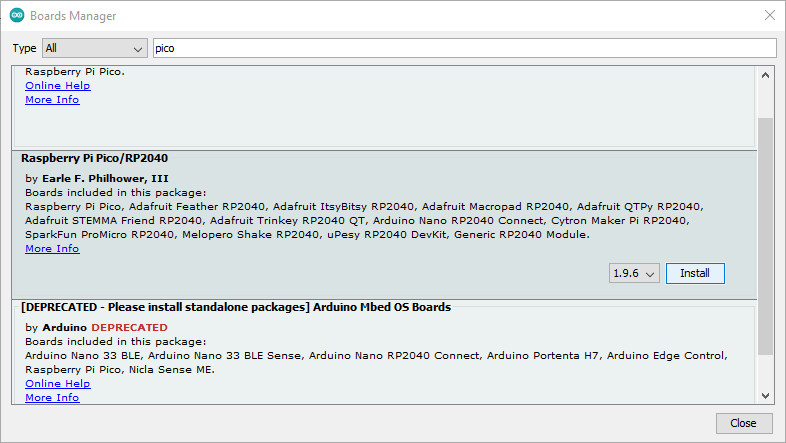Expand the 1.9.6 version dropdown

click(634, 273)
